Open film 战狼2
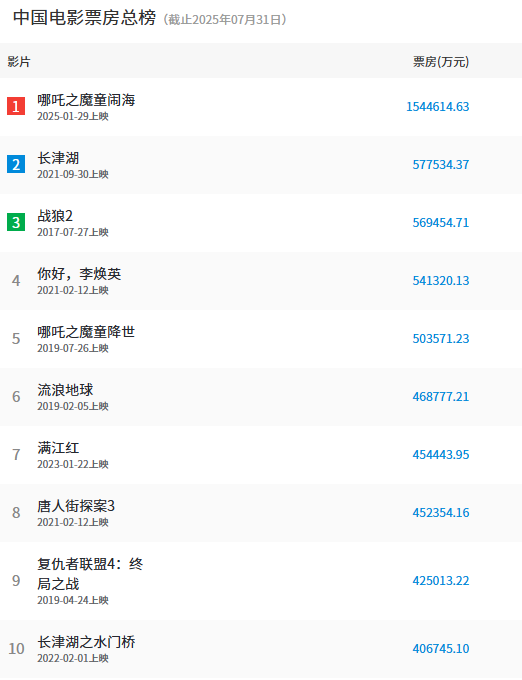522x680 pixels. click(x=55, y=216)
